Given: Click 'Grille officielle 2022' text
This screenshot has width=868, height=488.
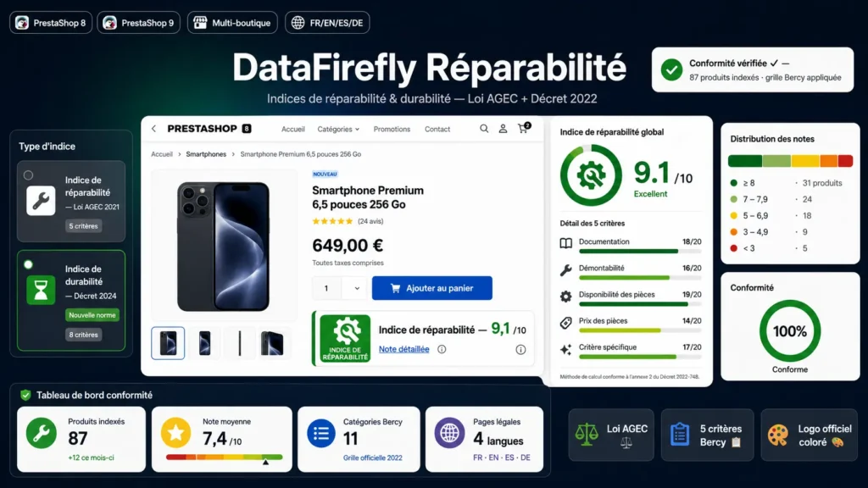Looking at the screenshot, I should [x=373, y=457].
